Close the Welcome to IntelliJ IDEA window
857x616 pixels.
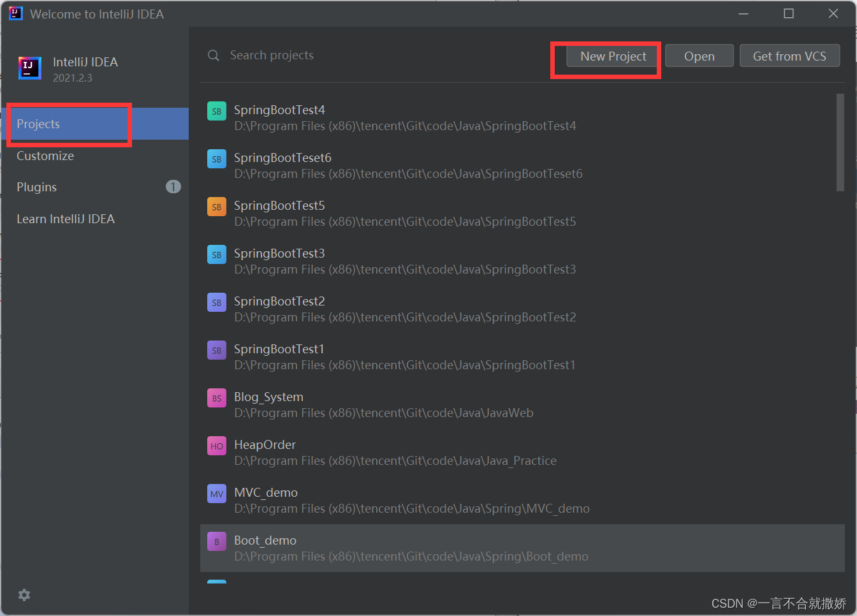pyautogui.click(x=833, y=13)
